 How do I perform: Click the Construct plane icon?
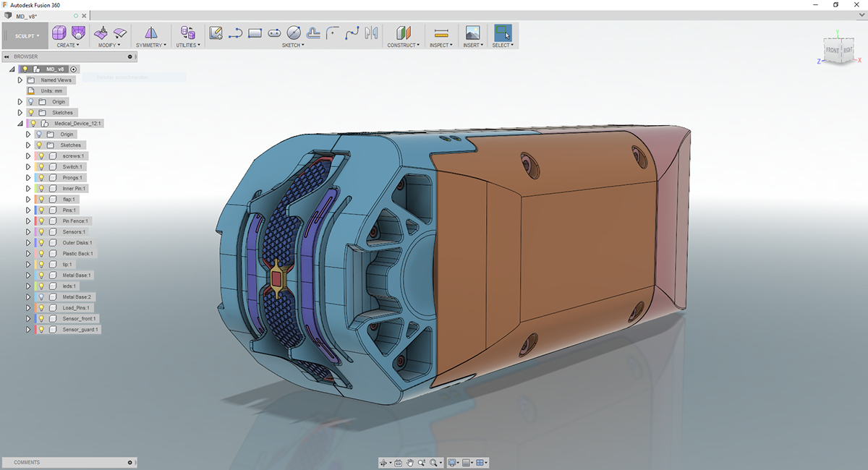point(405,33)
